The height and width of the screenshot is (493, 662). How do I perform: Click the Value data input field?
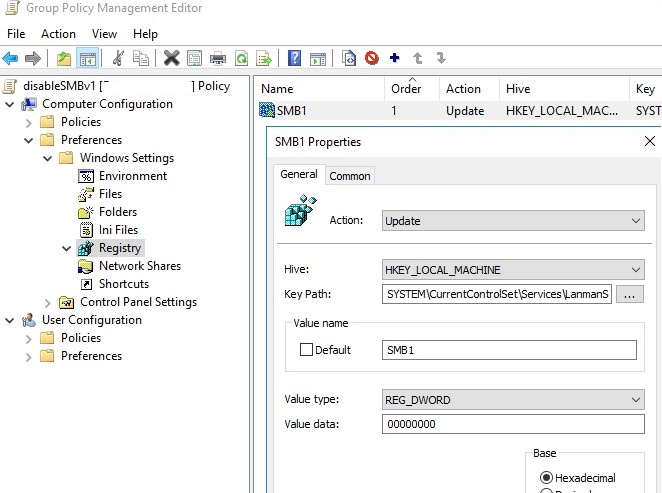click(x=513, y=424)
